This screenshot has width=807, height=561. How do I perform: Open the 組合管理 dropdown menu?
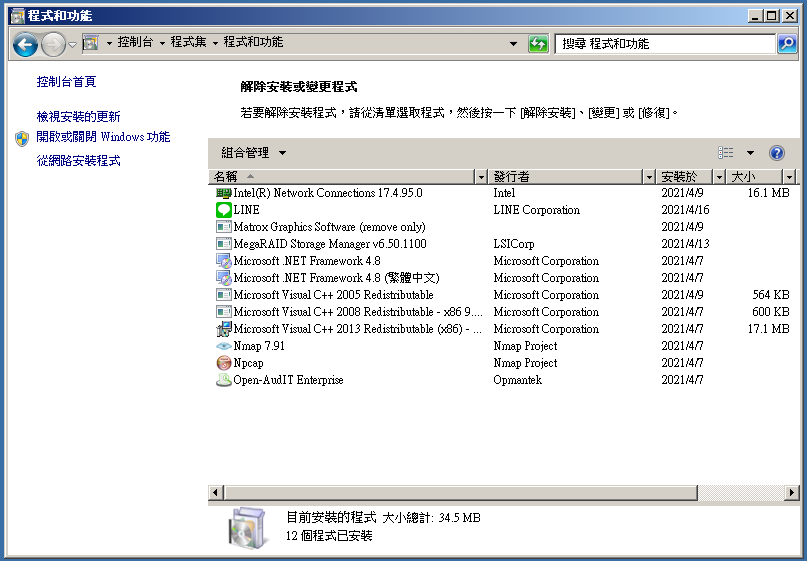click(253, 153)
